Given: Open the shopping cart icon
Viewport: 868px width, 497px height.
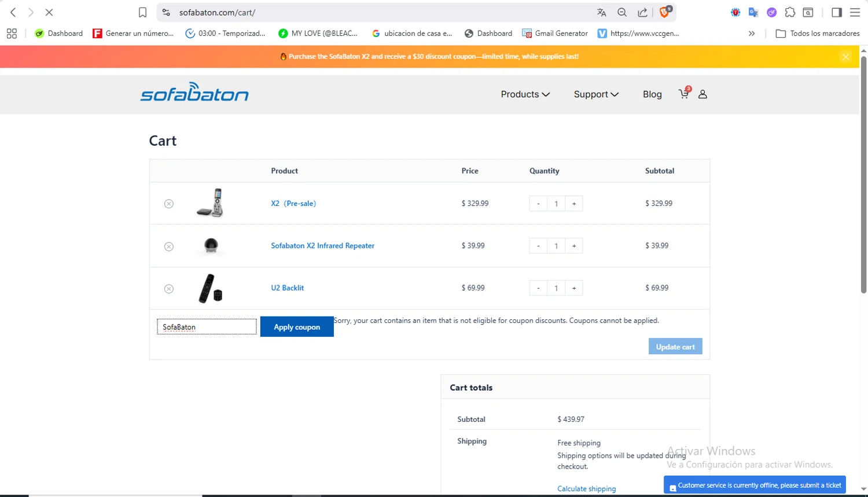Looking at the screenshot, I should point(684,94).
